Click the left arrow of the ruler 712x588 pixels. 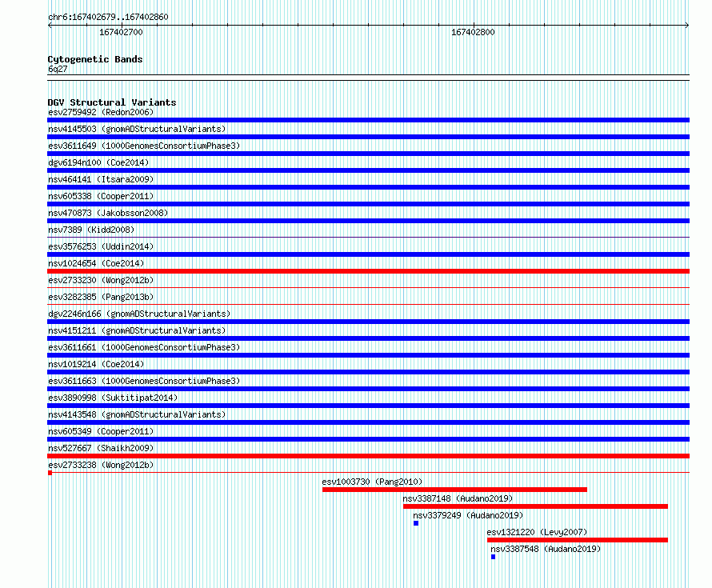point(50,26)
